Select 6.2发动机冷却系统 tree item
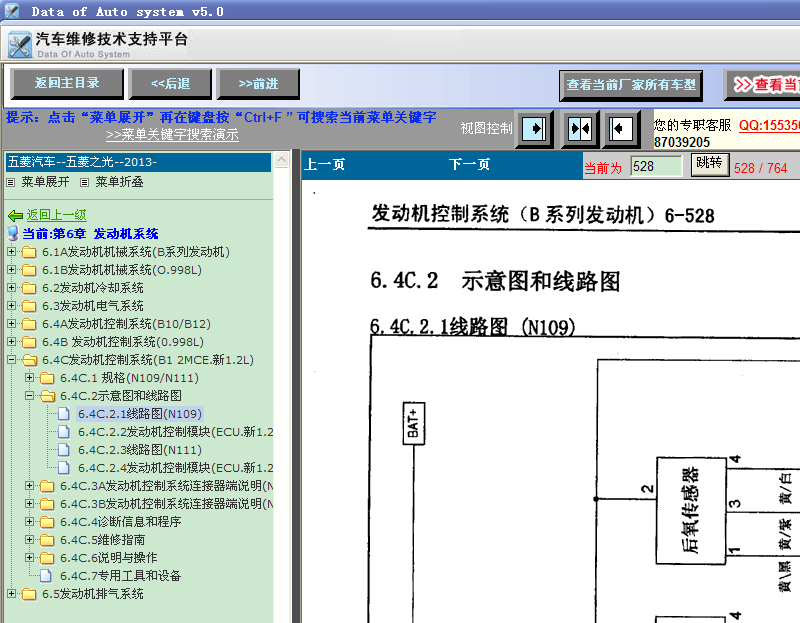This screenshot has width=800, height=623. coord(92,288)
